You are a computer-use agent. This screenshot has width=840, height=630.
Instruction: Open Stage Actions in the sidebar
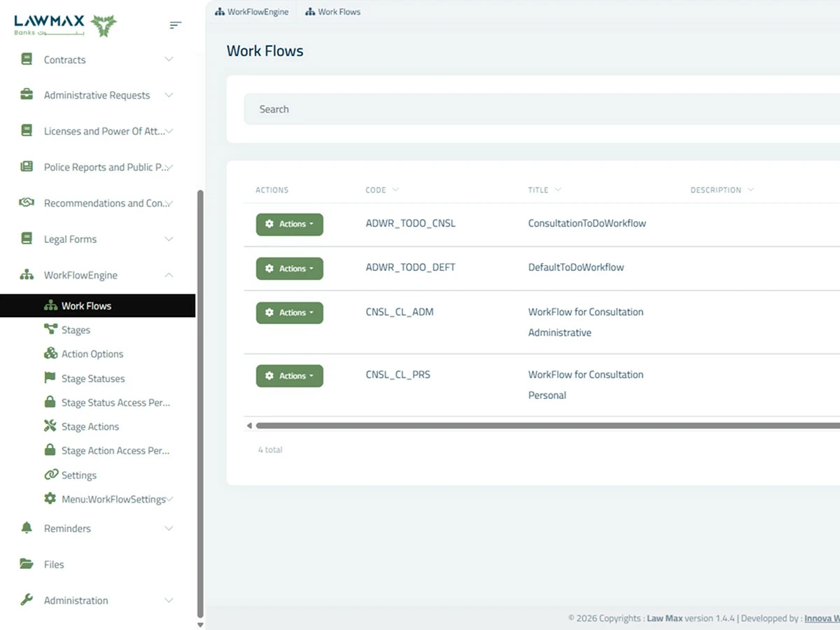point(90,426)
